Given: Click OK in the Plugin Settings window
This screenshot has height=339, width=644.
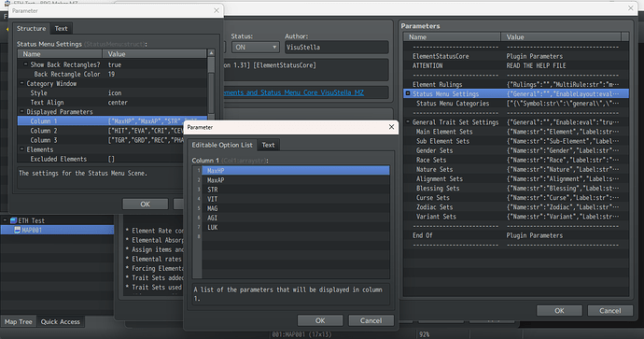Looking at the screenshot, I should coord(559,311).
